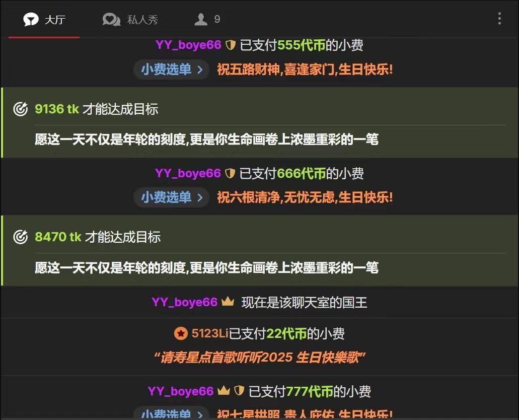This screenshot has width=519, height=420.
Task: Switch to the 大厅 tab
Action: [x=44, y=20]
